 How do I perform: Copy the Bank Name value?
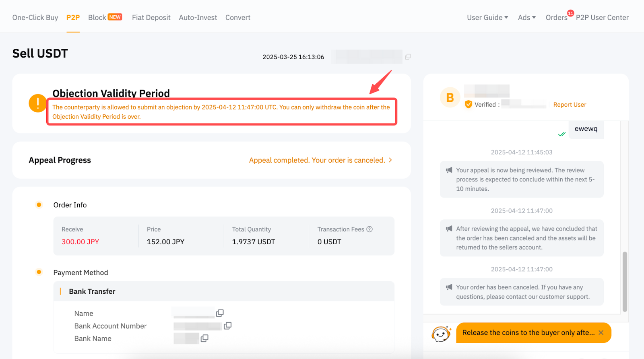pos(204,338)
